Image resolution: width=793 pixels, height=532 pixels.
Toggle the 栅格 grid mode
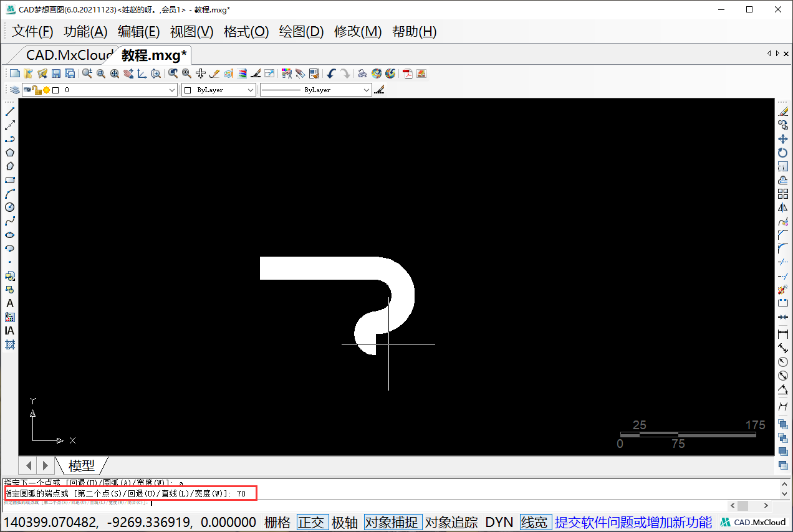coord(277,522)
